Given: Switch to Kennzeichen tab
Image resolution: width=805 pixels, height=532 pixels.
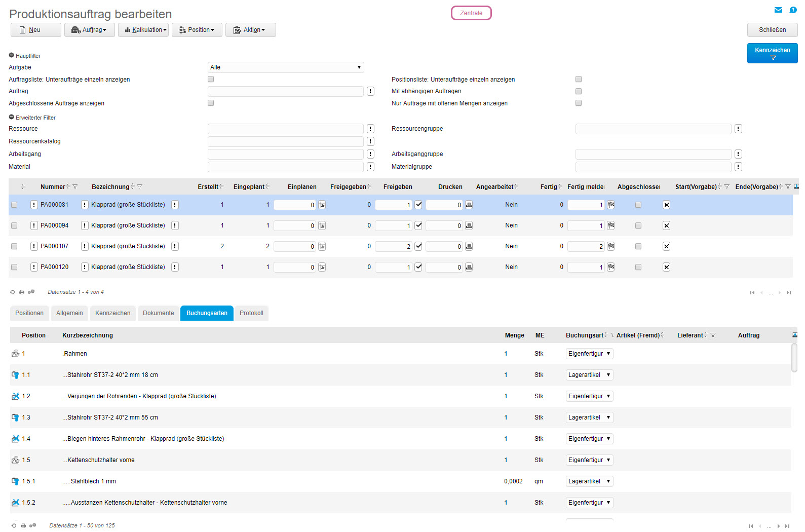Looking at the screenshot, I should tap(113, 313).
